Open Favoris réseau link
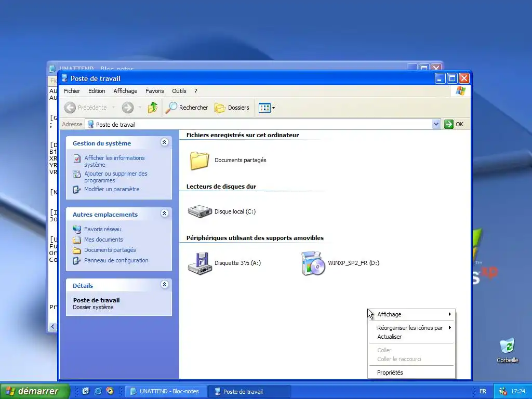532x399 pixels. tap(102, 229)
